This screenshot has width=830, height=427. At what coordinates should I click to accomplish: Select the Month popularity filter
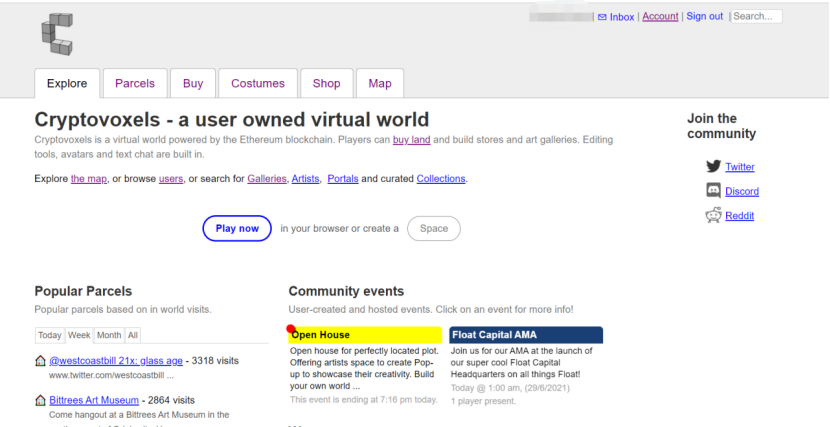pyautogui.click(x=109, y=335)
